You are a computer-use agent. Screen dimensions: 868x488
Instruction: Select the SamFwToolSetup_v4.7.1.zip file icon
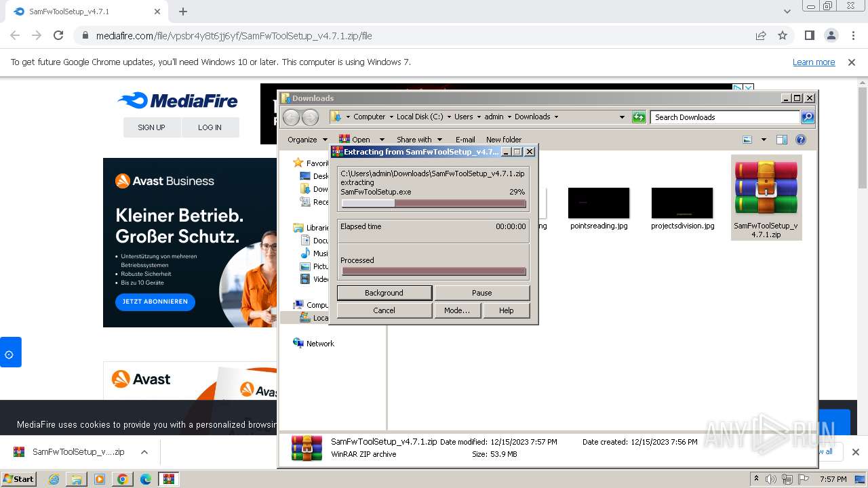tap(766, 197)
